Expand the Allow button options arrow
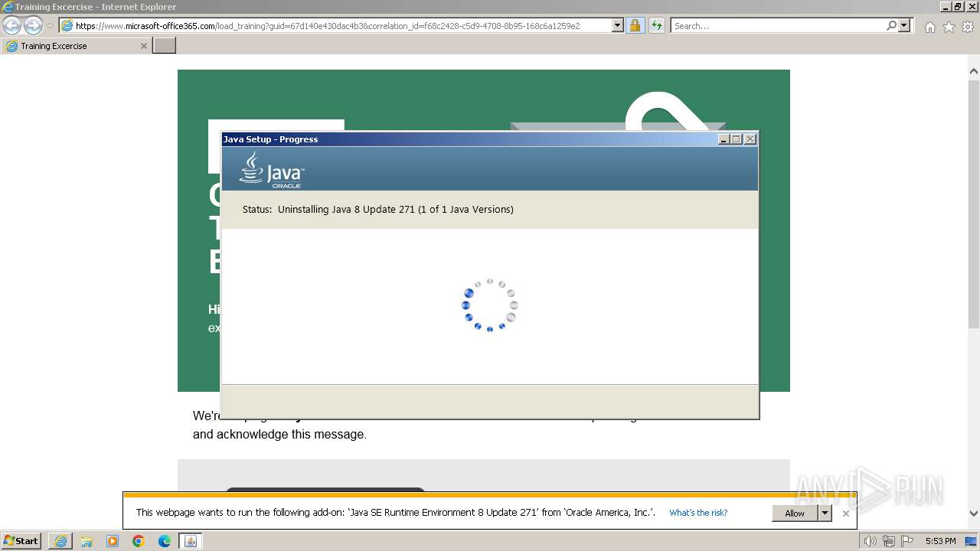The width and height of the screenshot is (980, 551). (x=825, y=514)
